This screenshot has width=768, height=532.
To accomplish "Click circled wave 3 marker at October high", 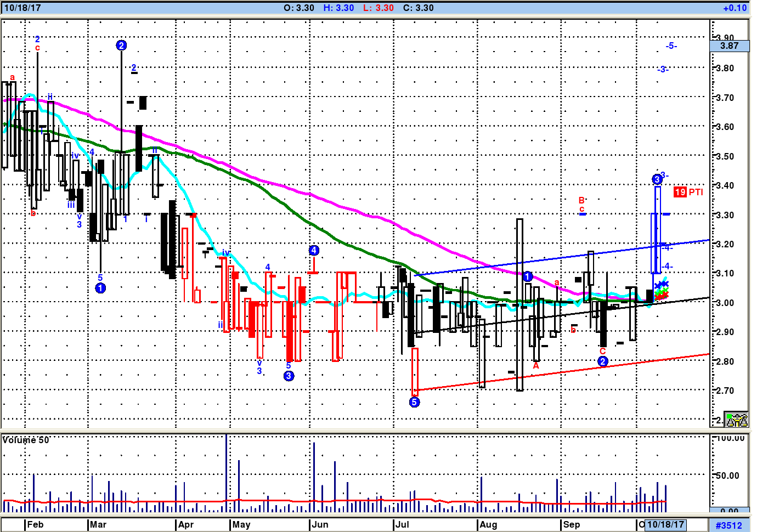I will 657,179.
